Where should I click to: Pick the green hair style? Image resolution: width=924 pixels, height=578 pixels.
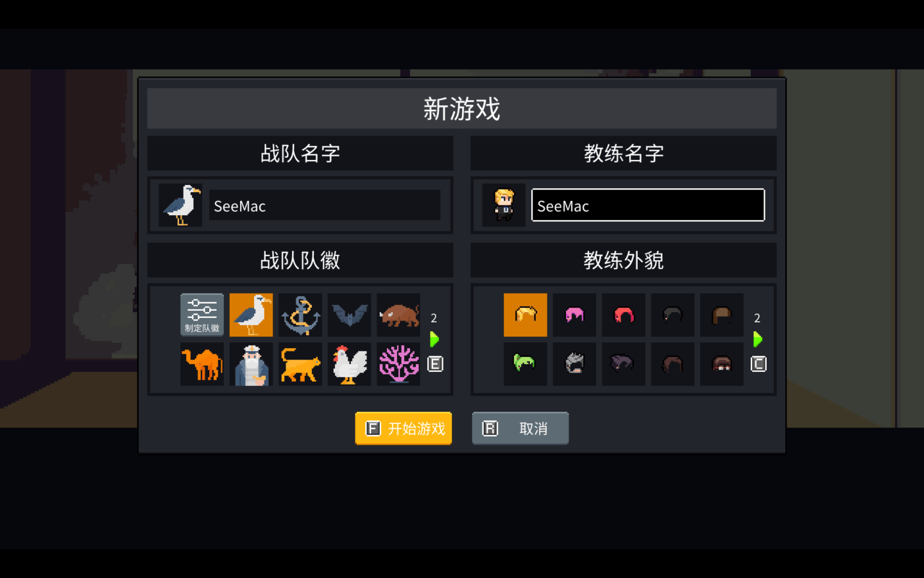[x=526, y=364]
